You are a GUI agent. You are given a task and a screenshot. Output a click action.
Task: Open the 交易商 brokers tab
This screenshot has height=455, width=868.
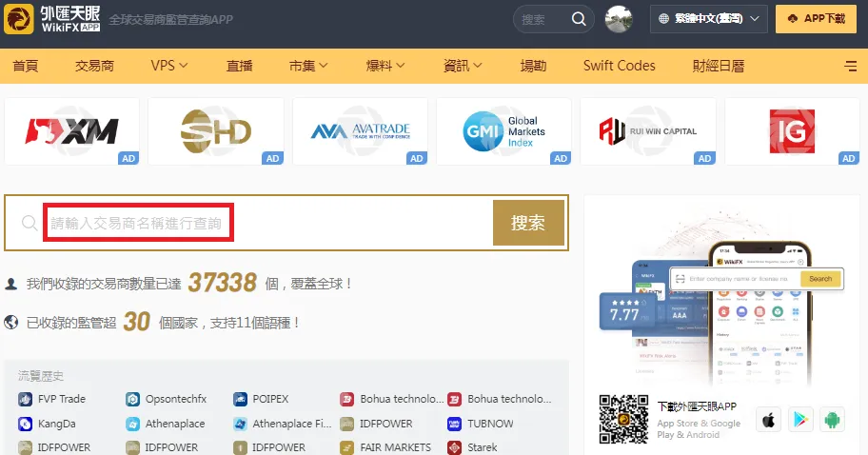pyautogui.click(x=94, y=66)
